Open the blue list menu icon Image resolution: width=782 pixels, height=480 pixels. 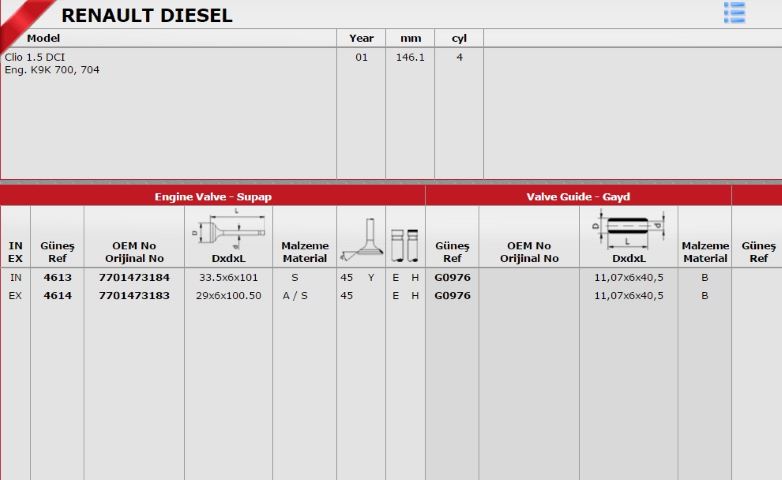pos(734,12)
